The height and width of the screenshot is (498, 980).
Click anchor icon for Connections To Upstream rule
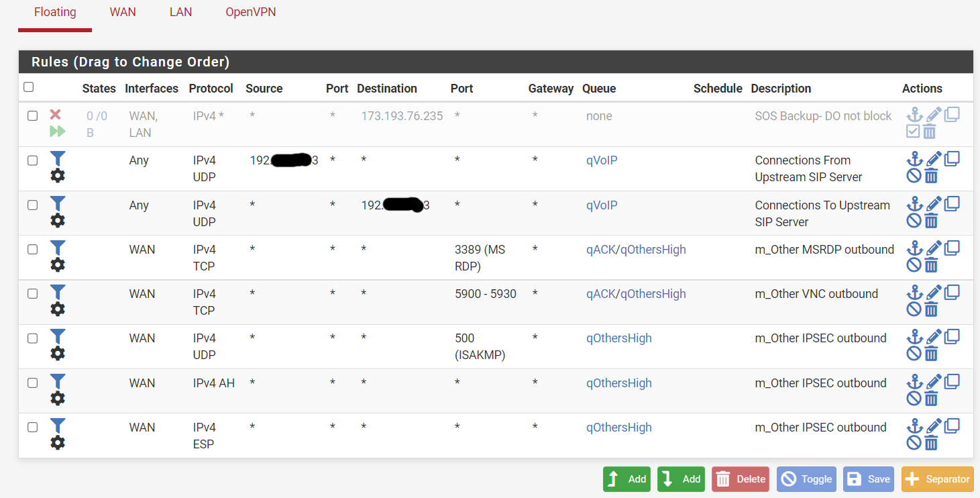point(915,204)
